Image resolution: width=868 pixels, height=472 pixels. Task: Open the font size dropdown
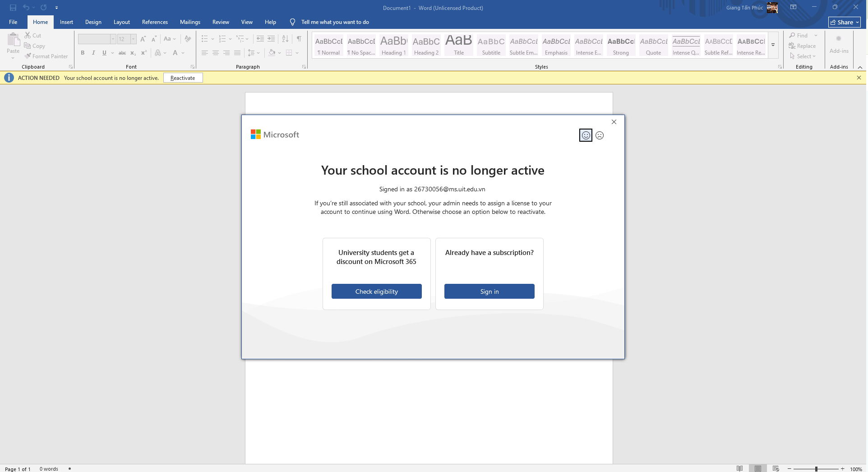pyautogui.click(x=133, y=39)
